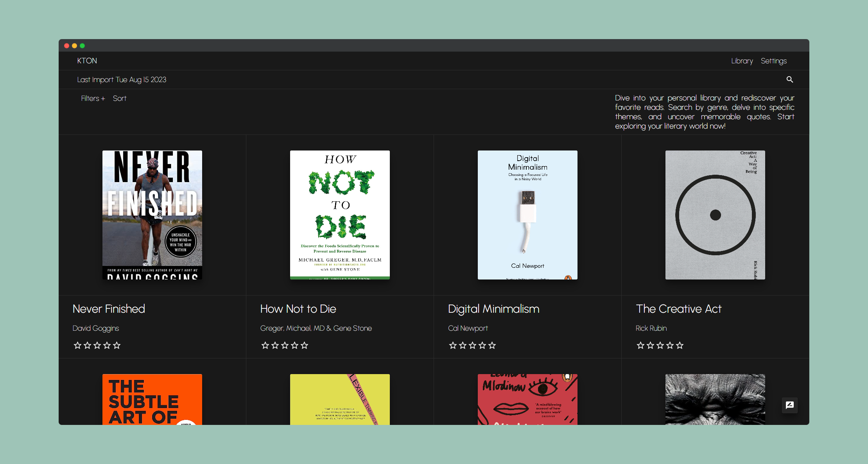This screenshot has width=868, height=464.
Task: Rate Digital Minimalism five stars
Action: [492, 345]
